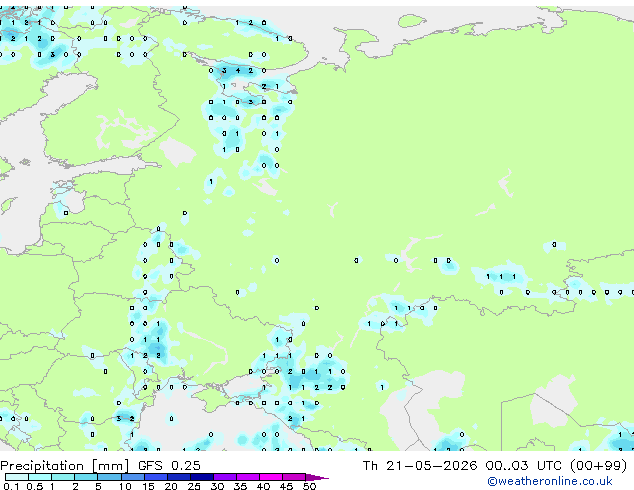Screen dimensions: 634x490
Task: Select the 20–25 mm dark blue swatch
Action: [178, 477]
